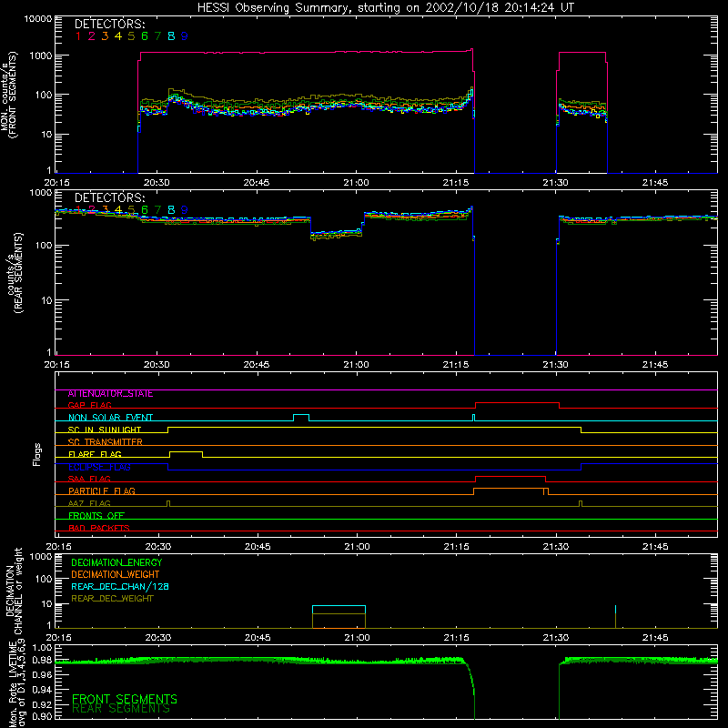Click the counts/s (REAR SEGMENTS) axis title
This screenshot has width=728, height=728.
(x=14, y=273)
